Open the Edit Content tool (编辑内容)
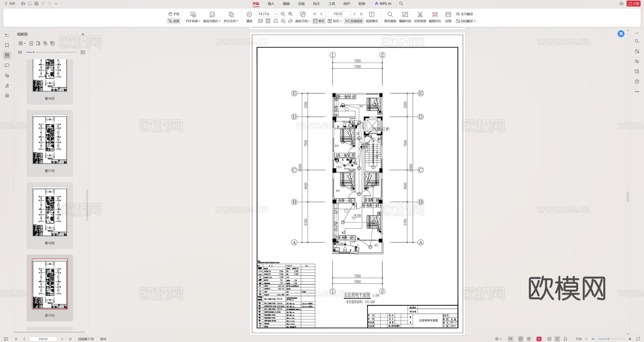644x342 pixels. 405,17
